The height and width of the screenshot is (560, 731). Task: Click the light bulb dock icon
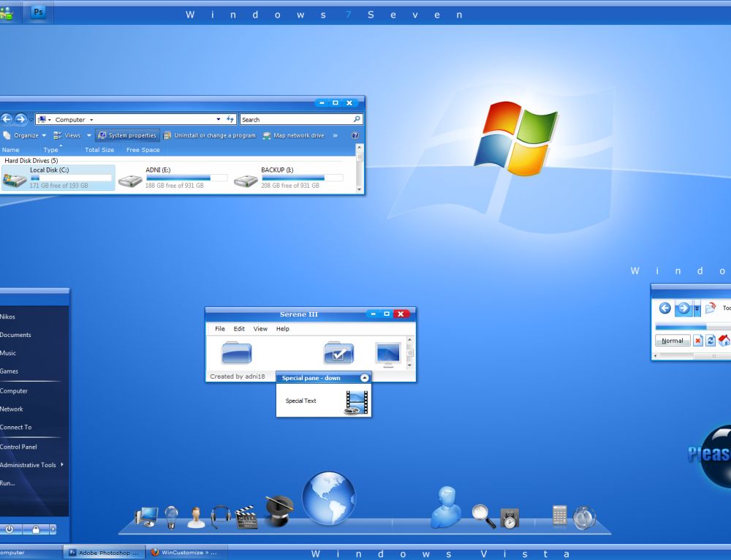(172, 517)
